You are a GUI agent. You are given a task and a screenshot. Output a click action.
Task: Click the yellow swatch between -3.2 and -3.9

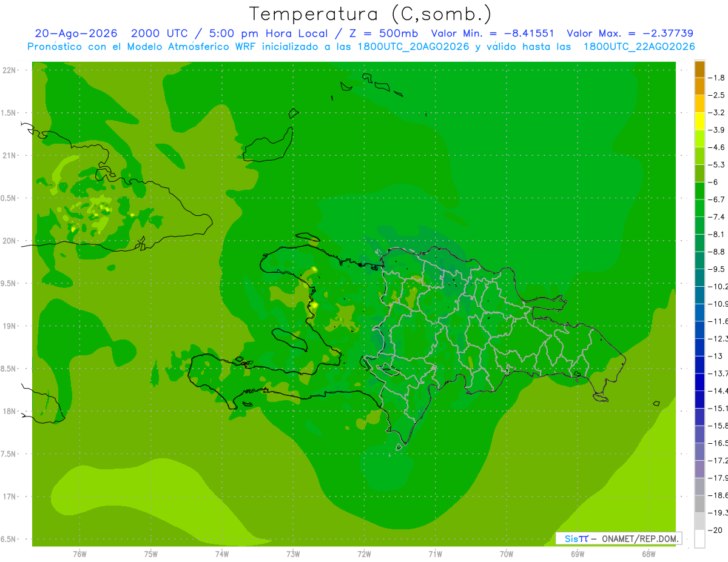click(x=699, y=121)
